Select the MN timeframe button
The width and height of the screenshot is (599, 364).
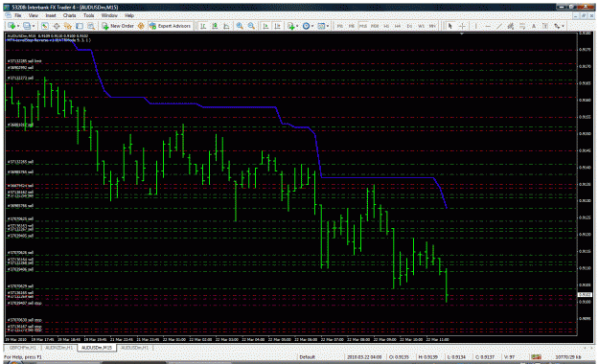click(432, 26)
